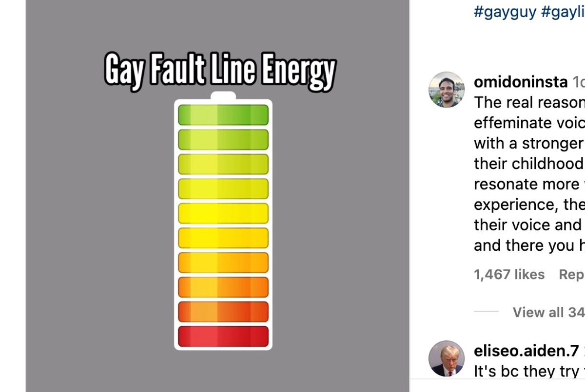Select the dark green top battery bar
Image resolution: width=585 pixels, height=392 pixels.
coord(223,115)
